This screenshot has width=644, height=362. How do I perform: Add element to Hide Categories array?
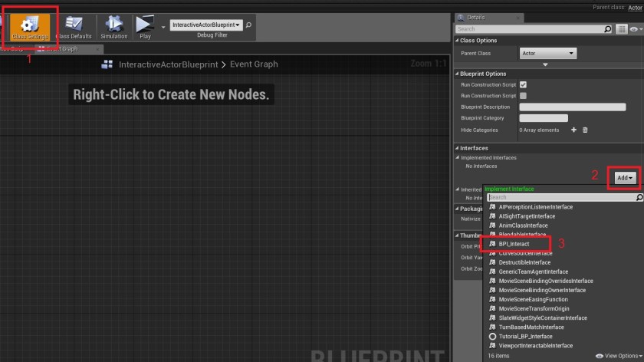[573, 130]
